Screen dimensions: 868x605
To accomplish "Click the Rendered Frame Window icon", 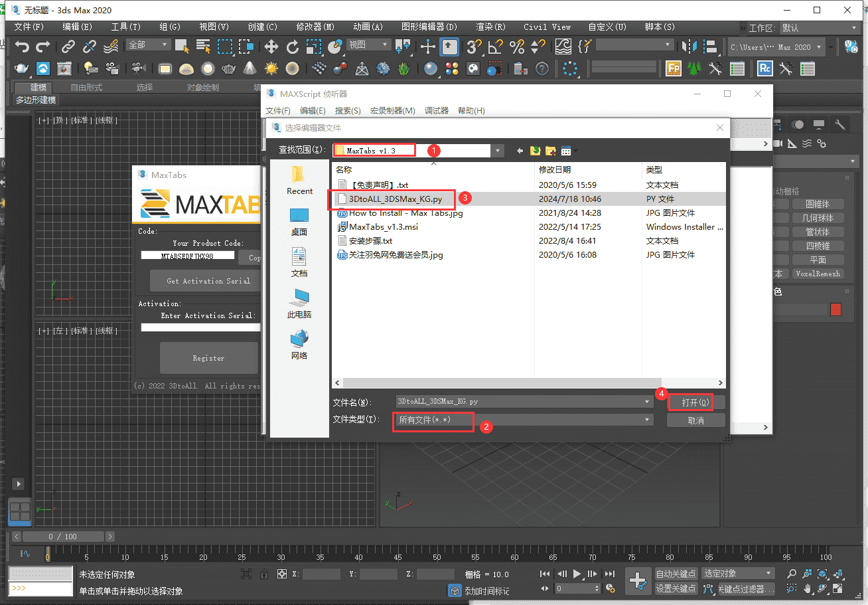I will click(64, 68).
